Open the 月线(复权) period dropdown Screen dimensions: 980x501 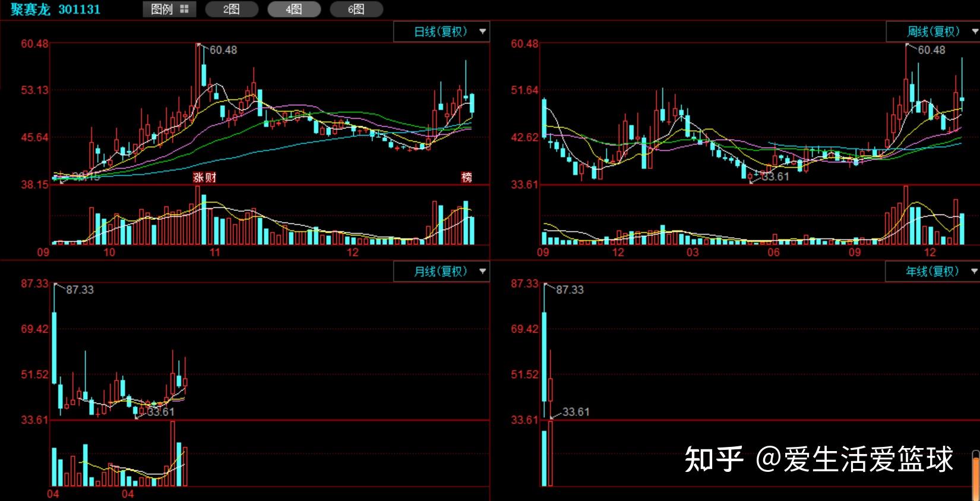click(441, 272)
